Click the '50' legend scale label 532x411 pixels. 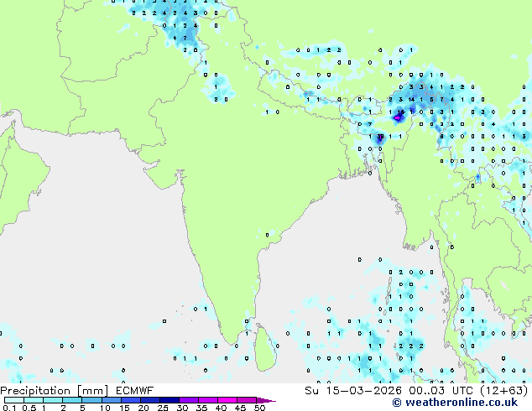(259, 408)
